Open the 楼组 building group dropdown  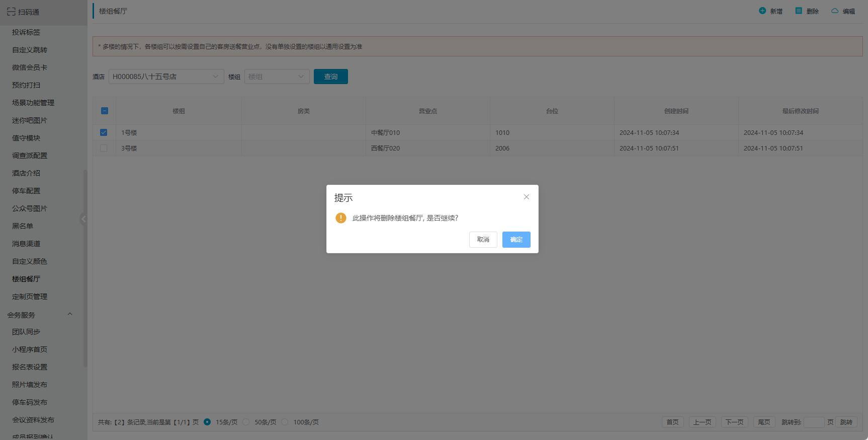point(277,77)
